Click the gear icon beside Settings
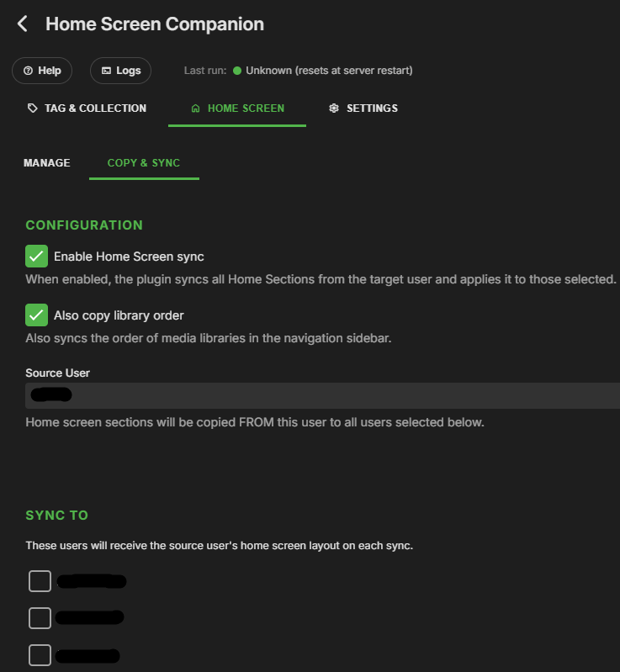Screen dimensions: 620x672 tap(334, 108)
